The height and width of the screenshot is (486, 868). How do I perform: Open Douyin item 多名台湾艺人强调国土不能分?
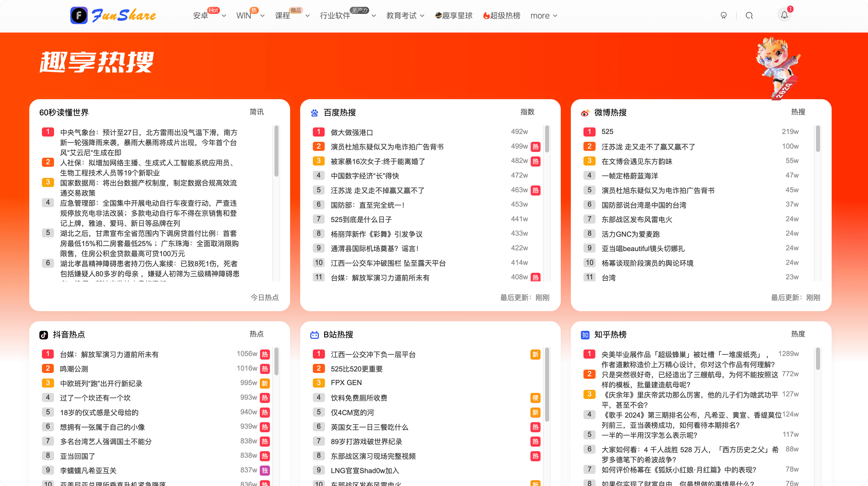(x=106, y=442)
